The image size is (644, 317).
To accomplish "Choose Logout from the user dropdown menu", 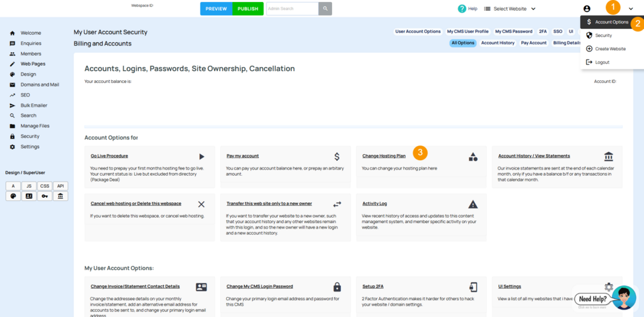I will (602, 62).
